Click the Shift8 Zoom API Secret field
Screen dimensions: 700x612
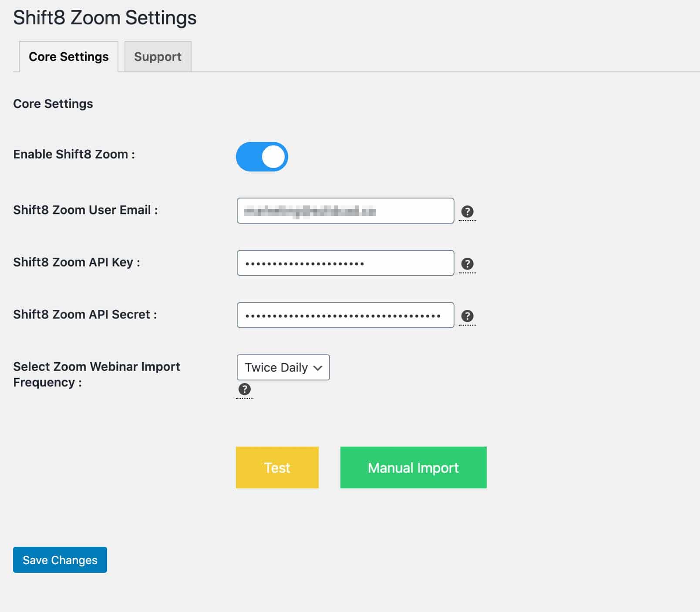(346, 315)
